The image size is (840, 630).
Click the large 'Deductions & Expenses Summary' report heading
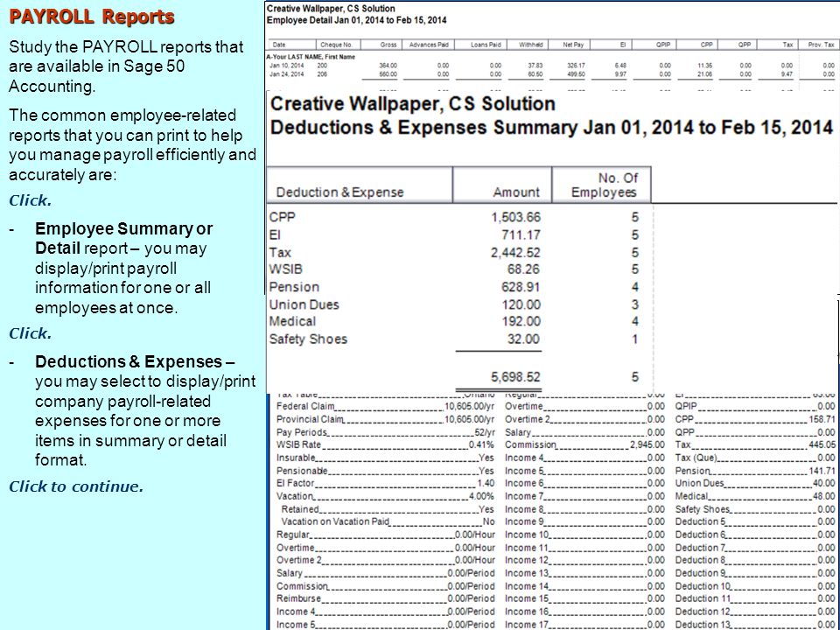click(x=552, y=127)
